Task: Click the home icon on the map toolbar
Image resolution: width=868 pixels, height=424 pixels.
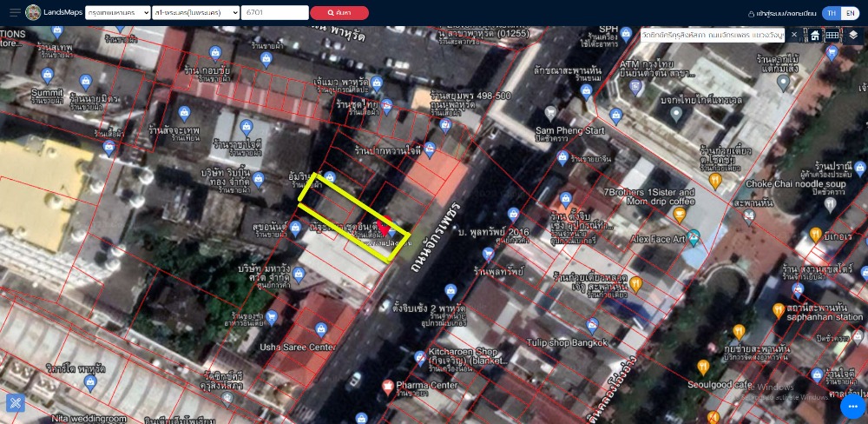Action: click(815, 36)
